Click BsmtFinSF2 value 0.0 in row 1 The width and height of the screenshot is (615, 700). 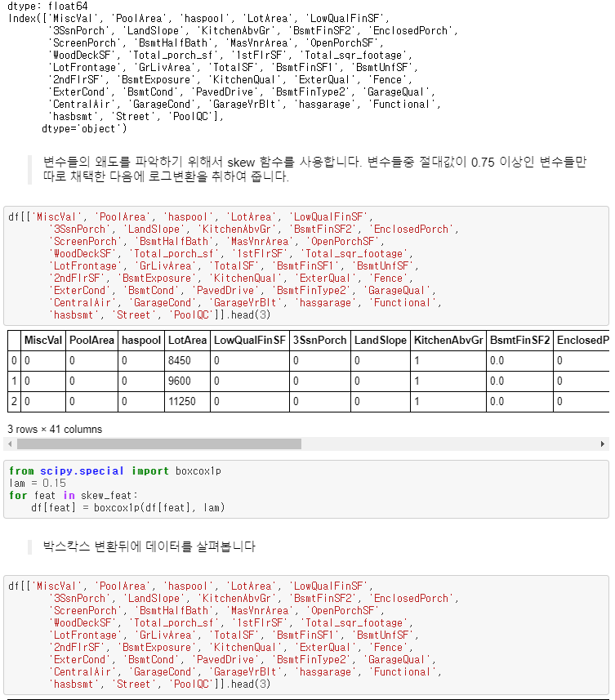click(520, 381)
